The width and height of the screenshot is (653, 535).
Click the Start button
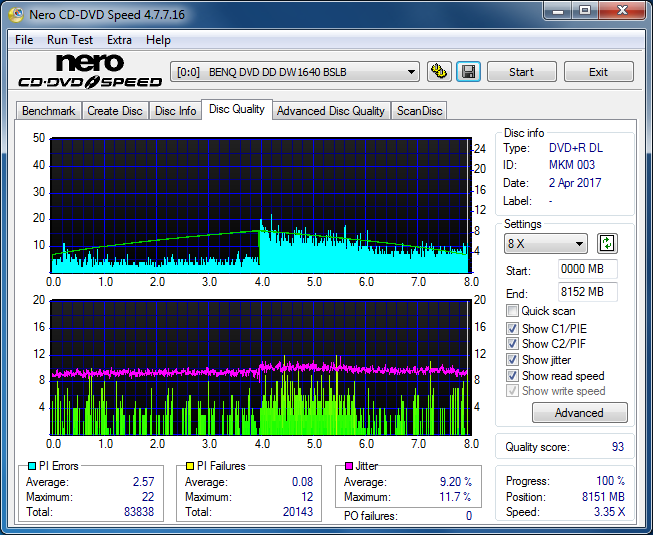(x=521, y=72)
